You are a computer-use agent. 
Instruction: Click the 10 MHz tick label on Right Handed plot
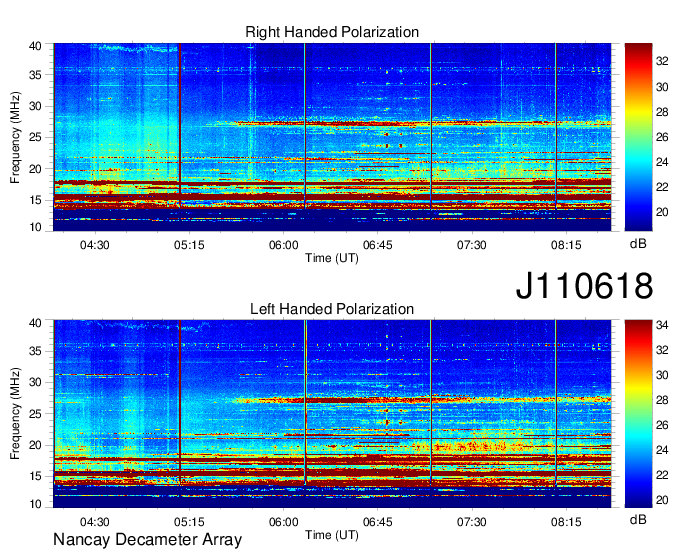click(36, 227)
